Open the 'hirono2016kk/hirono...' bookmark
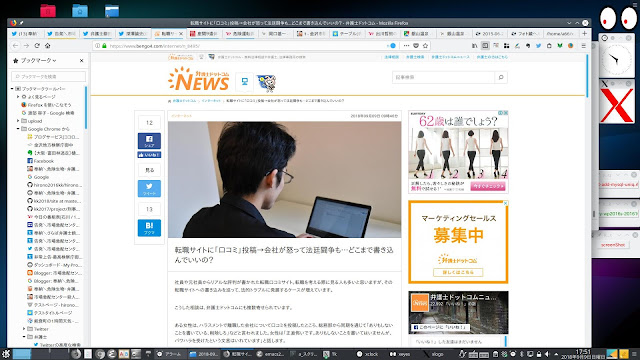Image resolution: width=640 pixels, height=360 pixels. (x=55, y=185)
